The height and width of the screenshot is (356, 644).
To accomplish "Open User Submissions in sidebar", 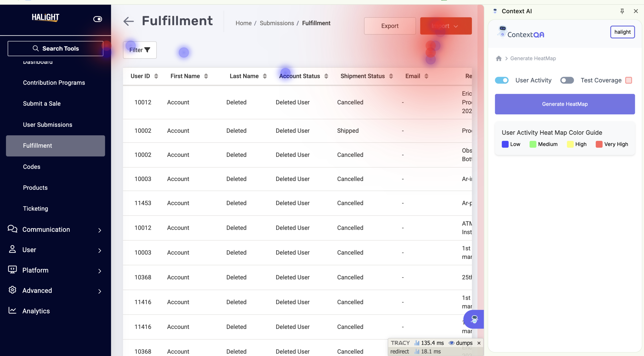I will click(48, 125).
